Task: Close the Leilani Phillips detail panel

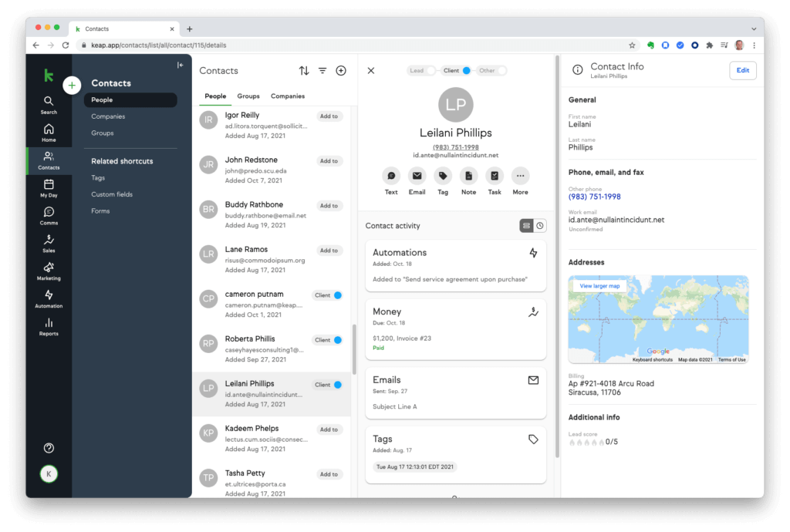Action: click(371, 70)
